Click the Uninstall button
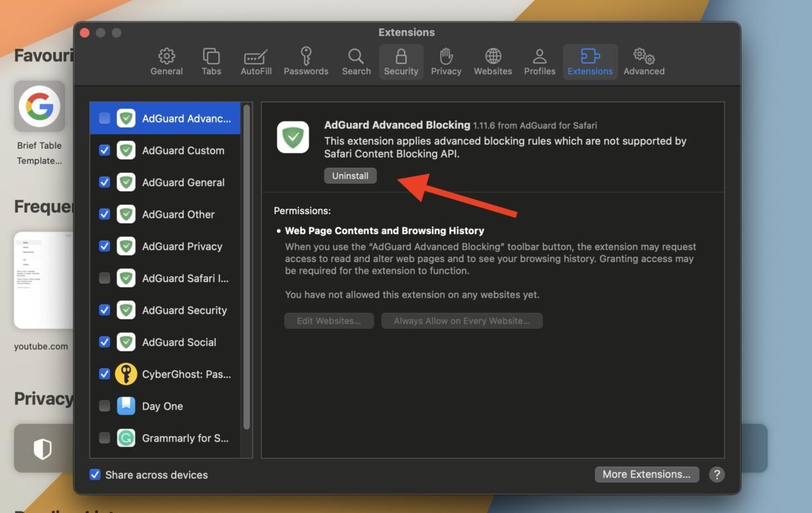The image size is (812, 513). 350,176
